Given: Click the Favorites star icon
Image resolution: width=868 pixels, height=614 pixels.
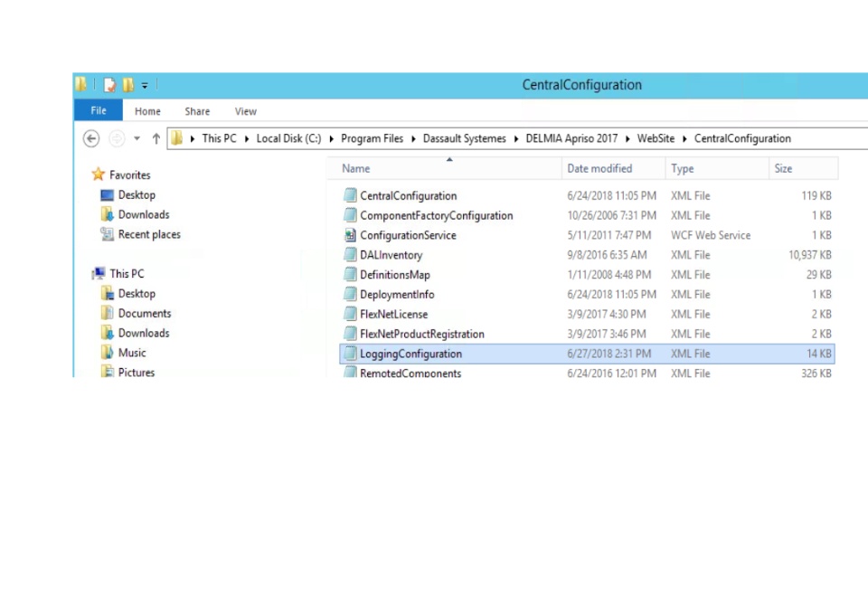Looking at the screenshot, I should (x=98, y=175).
